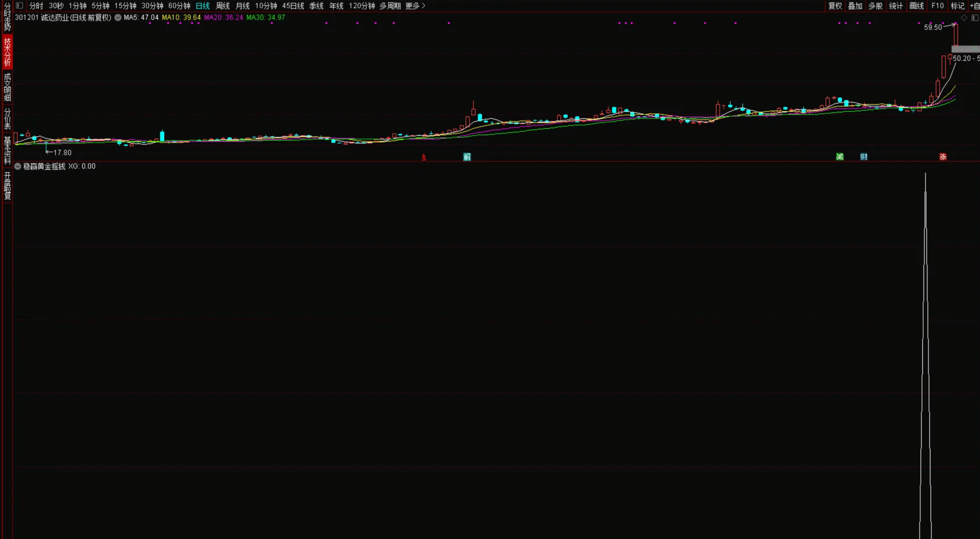
Task: Toggle the left panel icon before 分时
Action: coord(20,6)
